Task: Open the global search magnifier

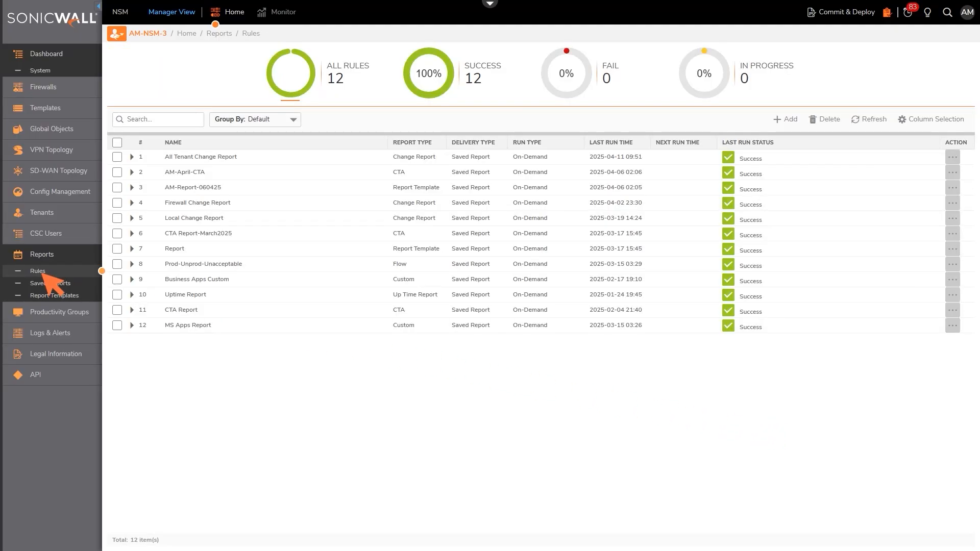Action: pyautogui.click(x=947, y=12)
